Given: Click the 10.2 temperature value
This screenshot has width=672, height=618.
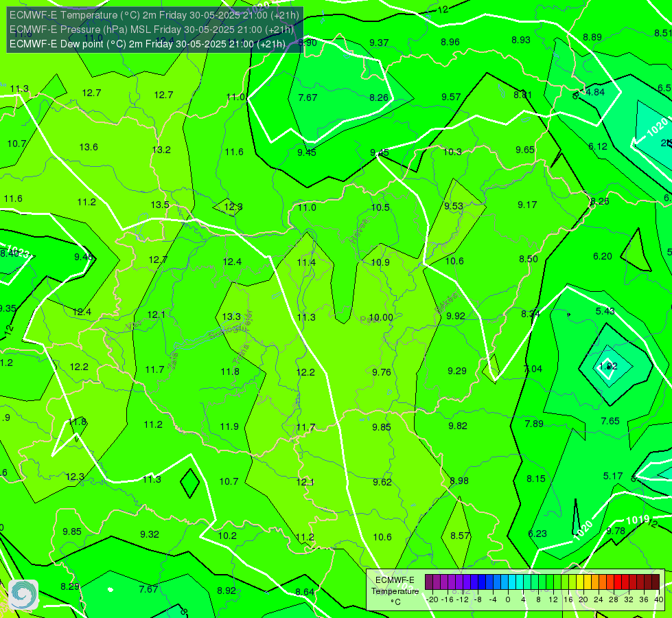Looking at the screenshot, I should pyautogui.click(x=227, y=536).
